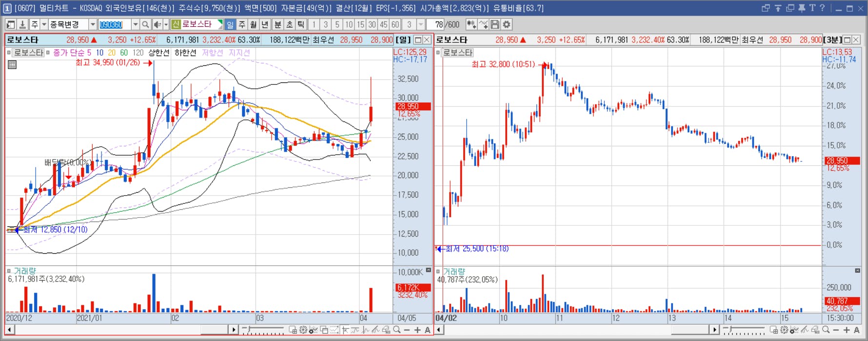Click the bar count 78 input field

435,24
